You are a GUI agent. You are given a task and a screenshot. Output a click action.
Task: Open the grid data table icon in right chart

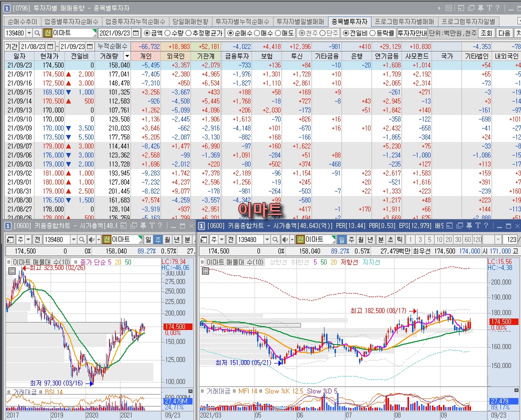tap(205, 271)
